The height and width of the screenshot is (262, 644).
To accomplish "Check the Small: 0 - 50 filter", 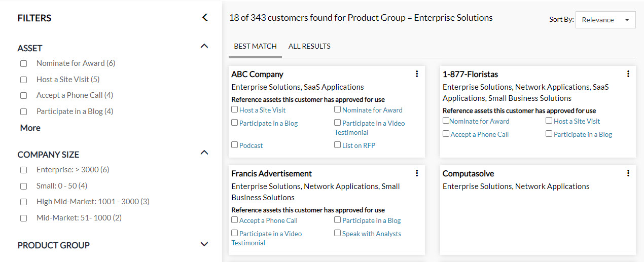I will (x=23, y=186).
